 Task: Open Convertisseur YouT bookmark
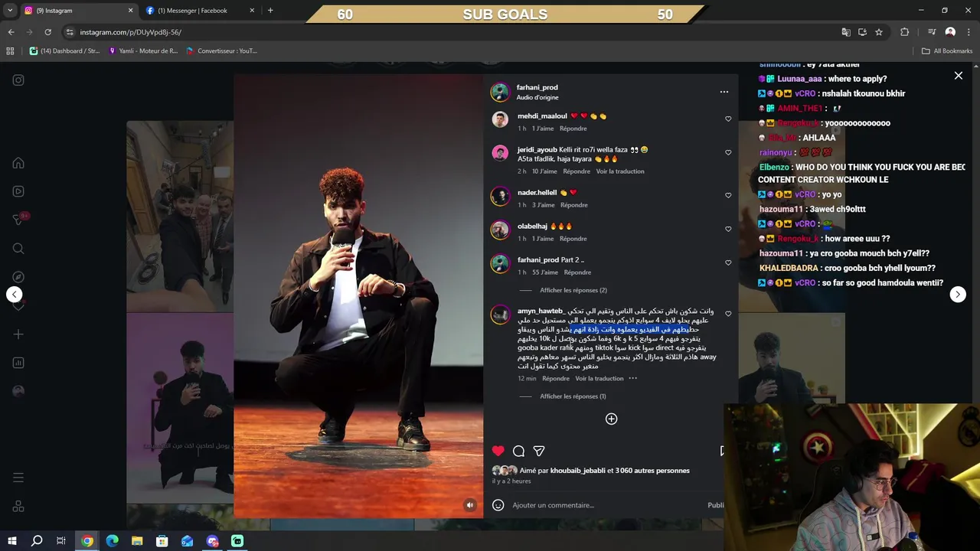(x=222, y=51)
